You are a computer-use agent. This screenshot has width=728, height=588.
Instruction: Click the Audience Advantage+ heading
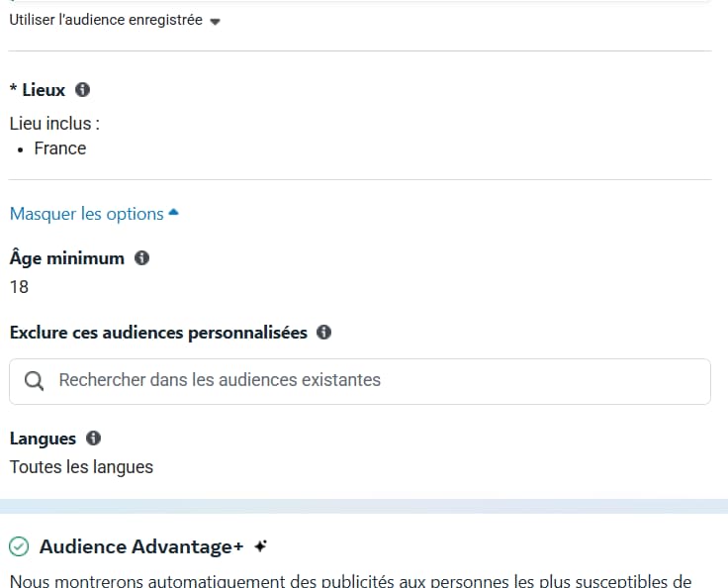[141, 546]
